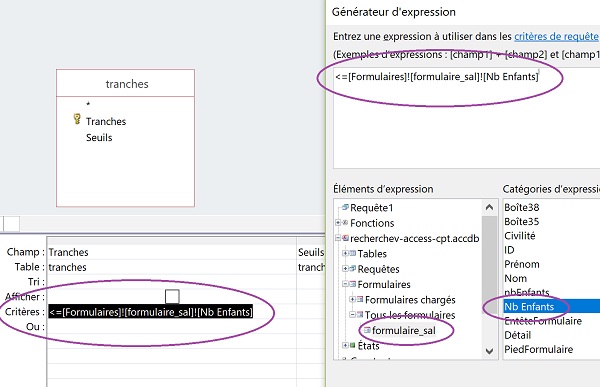Click the asterisk in tranches table box
This screenshot has height=387, width=600.
click(88, 104)
